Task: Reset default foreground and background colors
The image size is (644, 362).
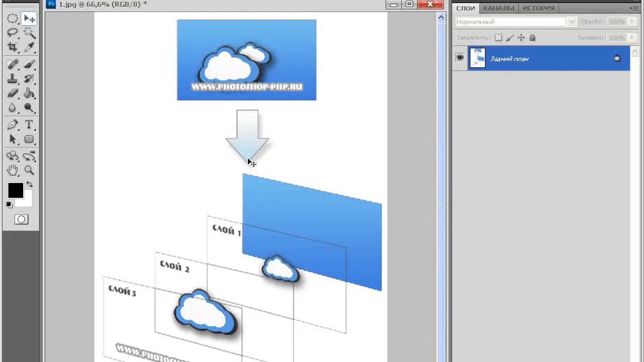Action: click(9, 205)
